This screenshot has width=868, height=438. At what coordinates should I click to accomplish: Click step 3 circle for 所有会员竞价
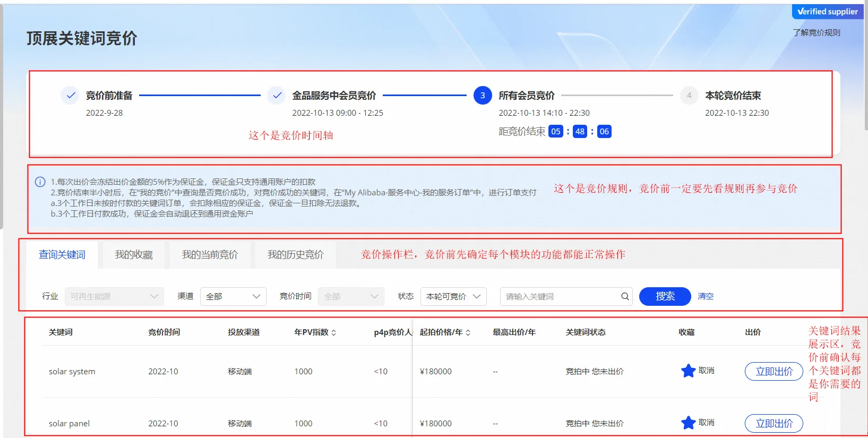coord(482,96)
